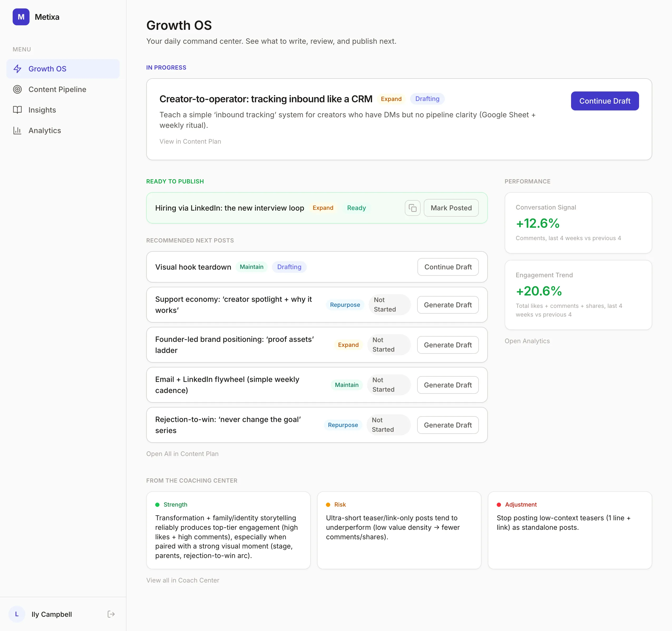
Task: Open Analytics under Performance
Action: point(527,341)
